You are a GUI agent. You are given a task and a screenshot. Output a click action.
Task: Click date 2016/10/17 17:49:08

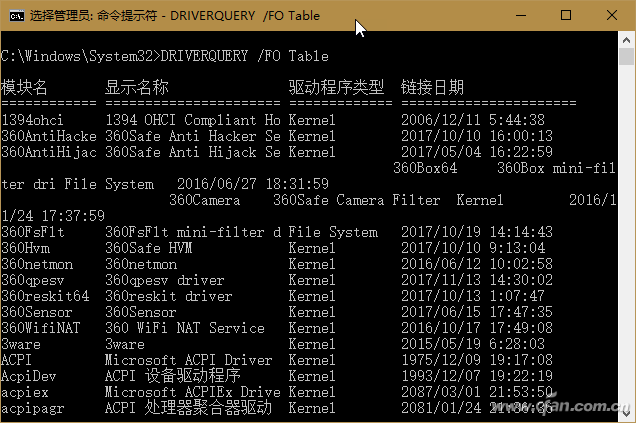click(477, 328)
